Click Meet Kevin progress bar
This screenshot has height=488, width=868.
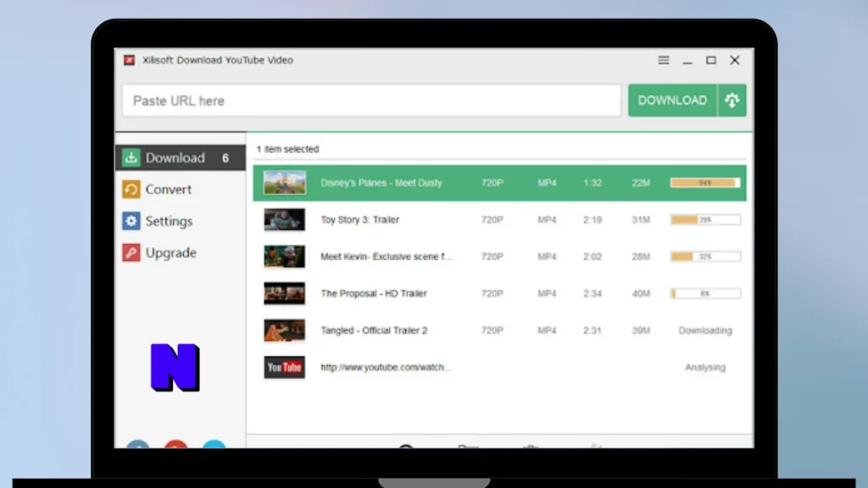pos(705,257)
